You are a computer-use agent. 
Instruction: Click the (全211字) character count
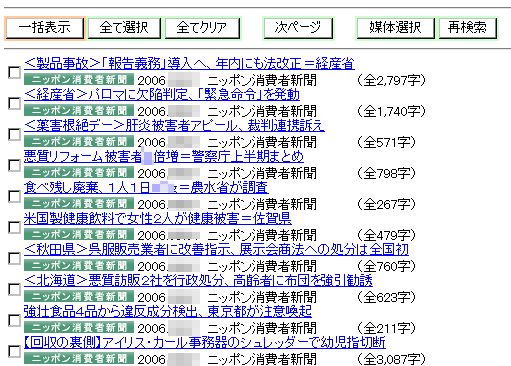(x=386, y=328)
